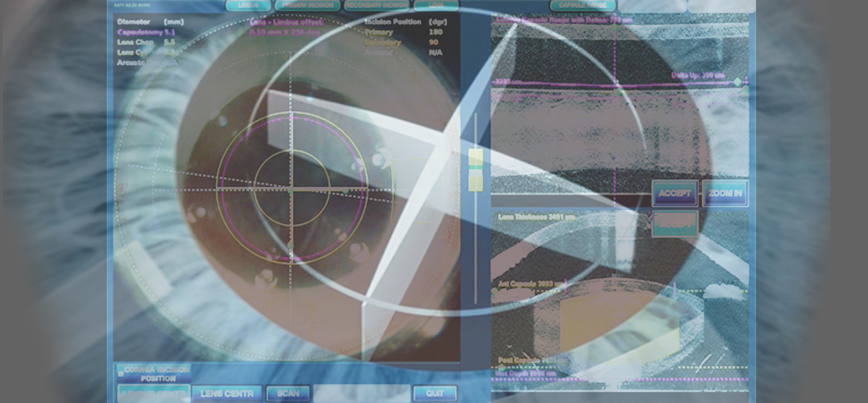868x403 pixels.
Task: Open the CAPSULE RANGE tab
Action: (583, 5)
